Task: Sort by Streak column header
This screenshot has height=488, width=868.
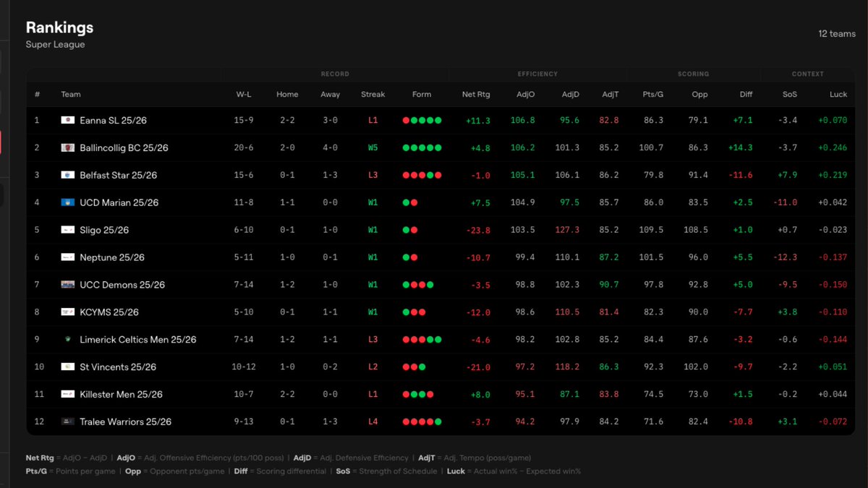Action: point(373,95)
